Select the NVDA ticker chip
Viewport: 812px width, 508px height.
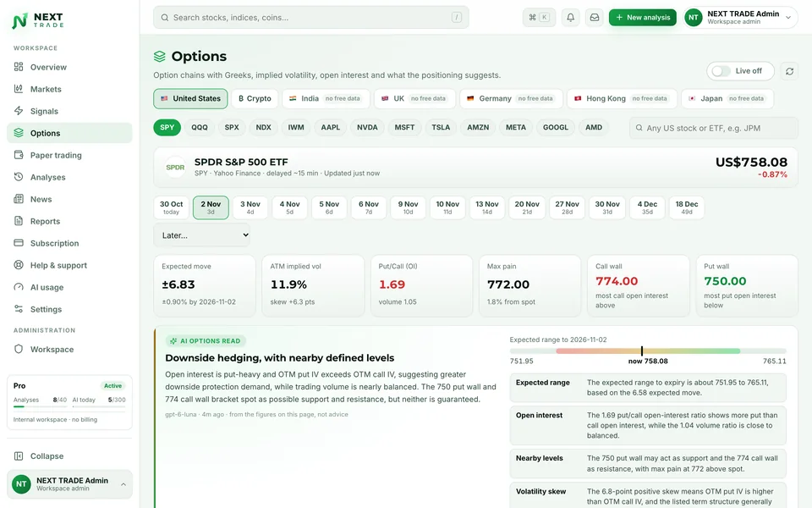(367, 128)
